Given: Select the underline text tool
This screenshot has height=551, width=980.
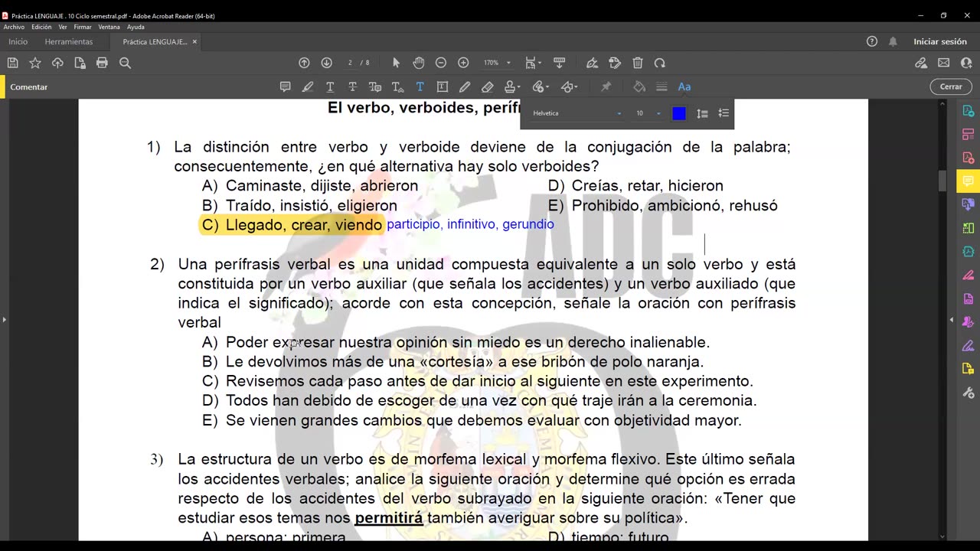Looking at the screenshot, I should pos(330,86).
